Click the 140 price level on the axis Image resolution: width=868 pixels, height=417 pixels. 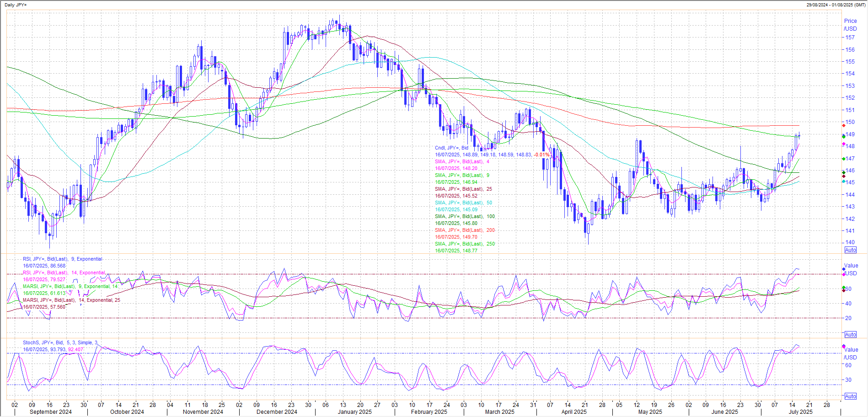point(850,243)
